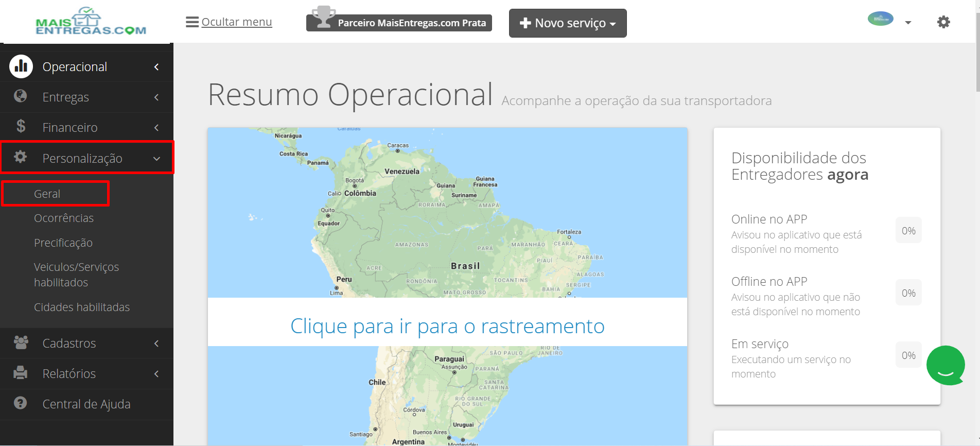Open the Precificação submenu item
The width and height of the screenshot is (980, 446).
[63, 243]
